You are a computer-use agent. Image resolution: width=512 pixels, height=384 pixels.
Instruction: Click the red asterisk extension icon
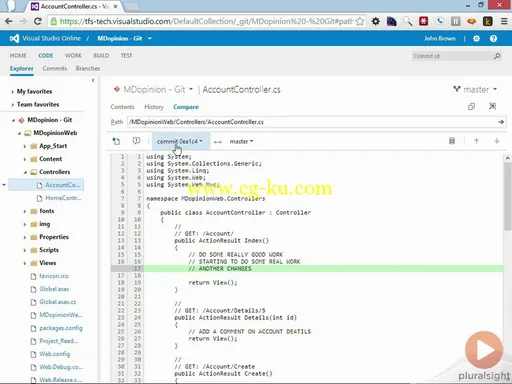click(423, 21)
